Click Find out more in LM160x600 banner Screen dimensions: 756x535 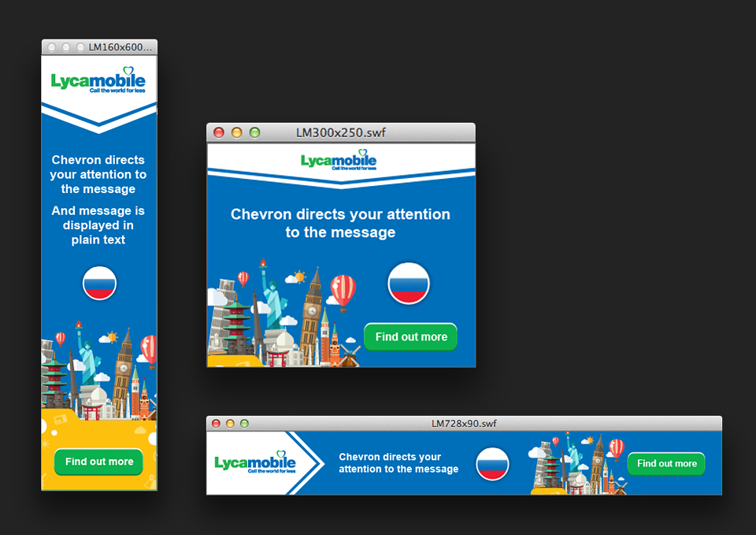point(99,462)
